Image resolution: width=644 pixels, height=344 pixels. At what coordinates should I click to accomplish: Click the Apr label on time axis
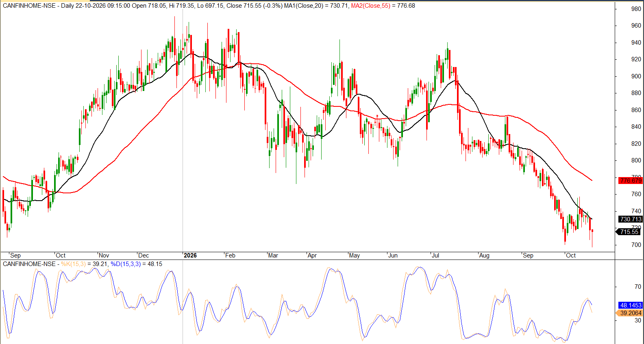312,255
